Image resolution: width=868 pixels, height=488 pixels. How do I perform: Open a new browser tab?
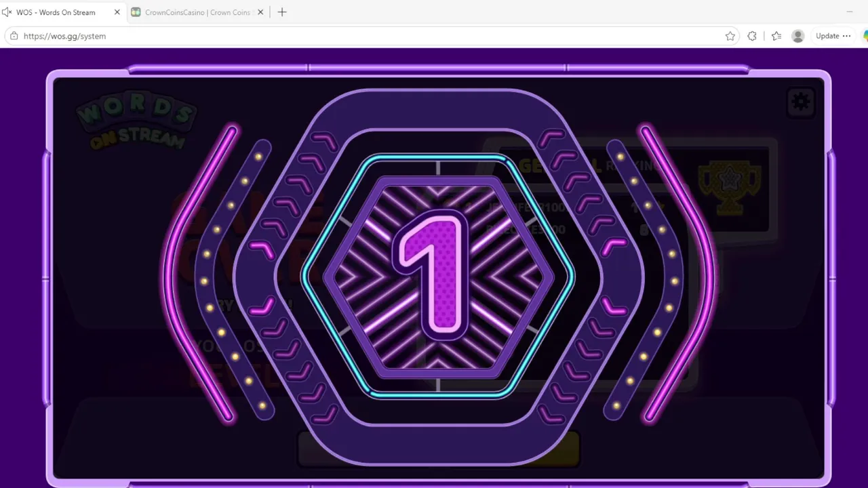pyautogui.click(x=282, y=12)
